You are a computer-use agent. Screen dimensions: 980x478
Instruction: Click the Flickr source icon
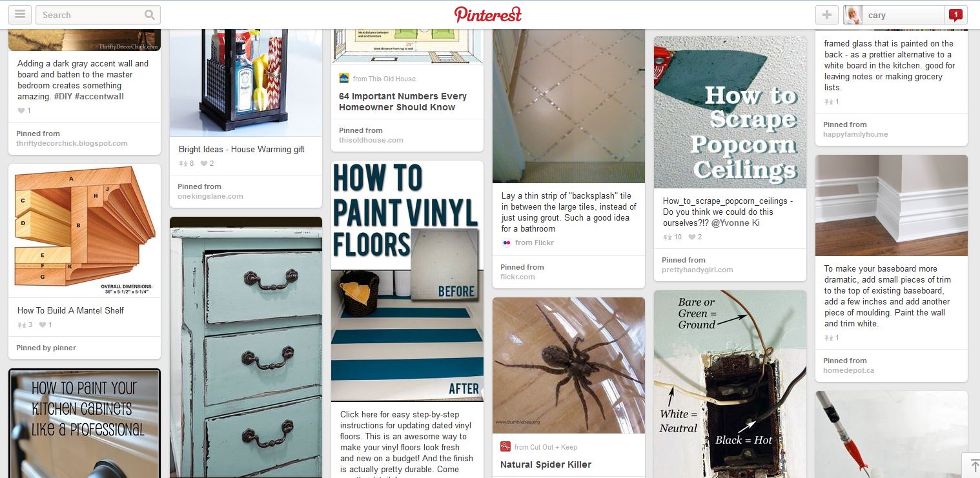click(x=506, y=243)
